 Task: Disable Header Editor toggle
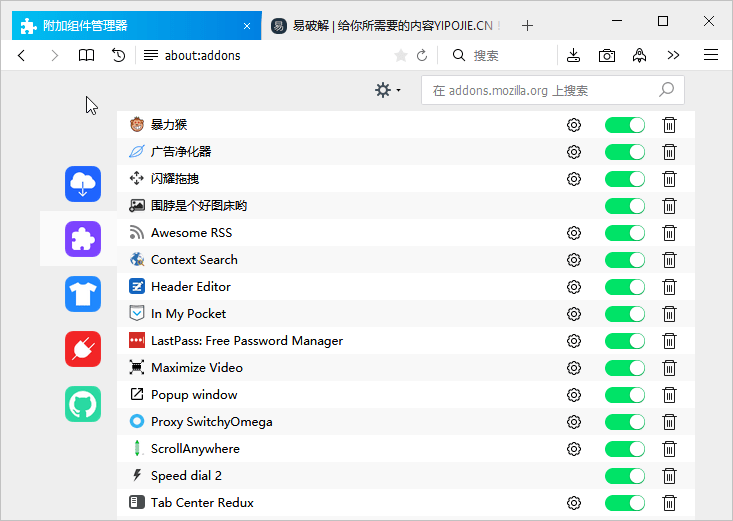click(625, 287)
